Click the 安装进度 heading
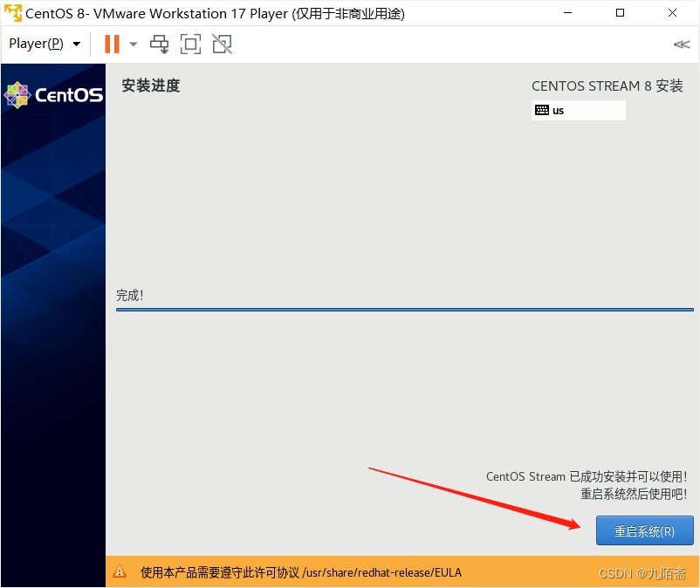 pos(151,85)
